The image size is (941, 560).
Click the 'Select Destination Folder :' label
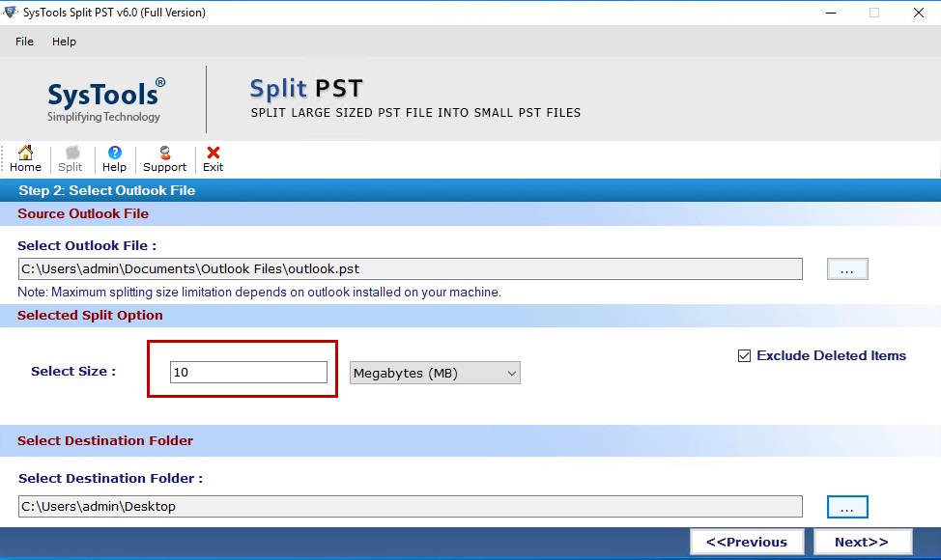coord(110,479)
